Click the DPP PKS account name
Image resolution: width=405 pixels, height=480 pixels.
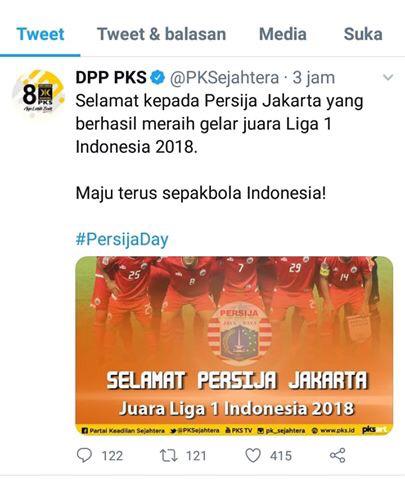point(111,77)
